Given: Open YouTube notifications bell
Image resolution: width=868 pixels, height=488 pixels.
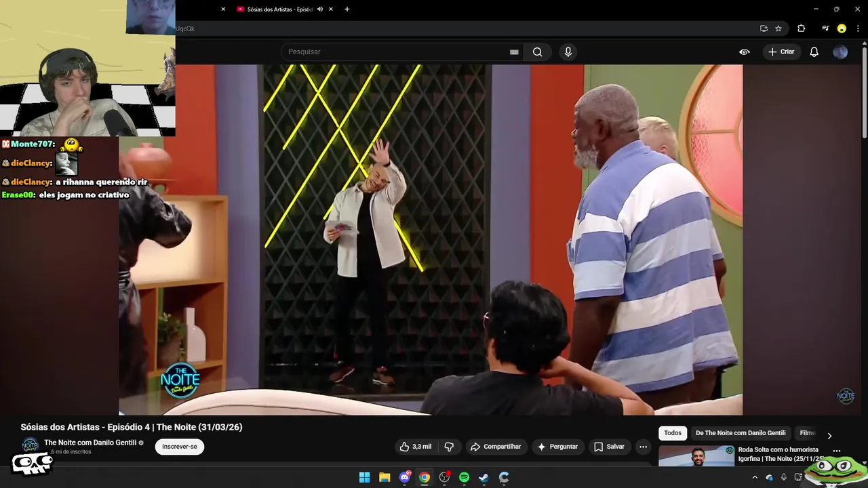Looking at the screenshot, I should (814, 52).
